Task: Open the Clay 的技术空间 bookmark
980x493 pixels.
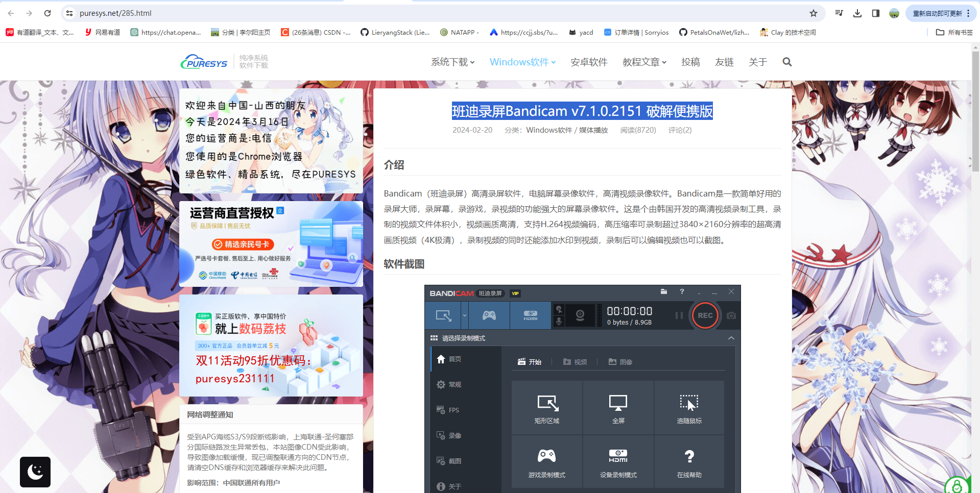Action: point(788,32)
